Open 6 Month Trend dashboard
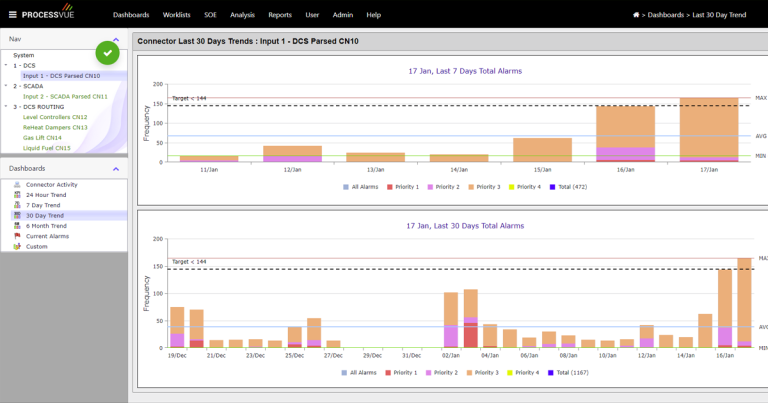The height and width of the screenshot is (403, 768). [x=46, y=226]
